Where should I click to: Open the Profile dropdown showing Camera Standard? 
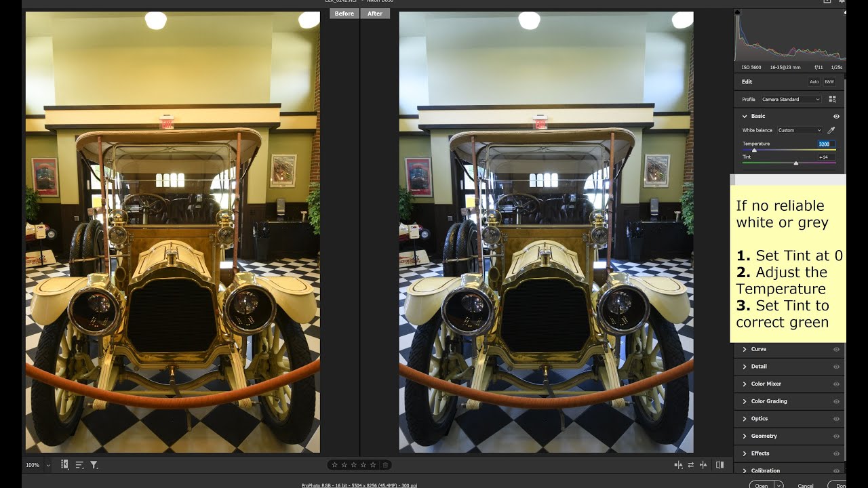791,99
